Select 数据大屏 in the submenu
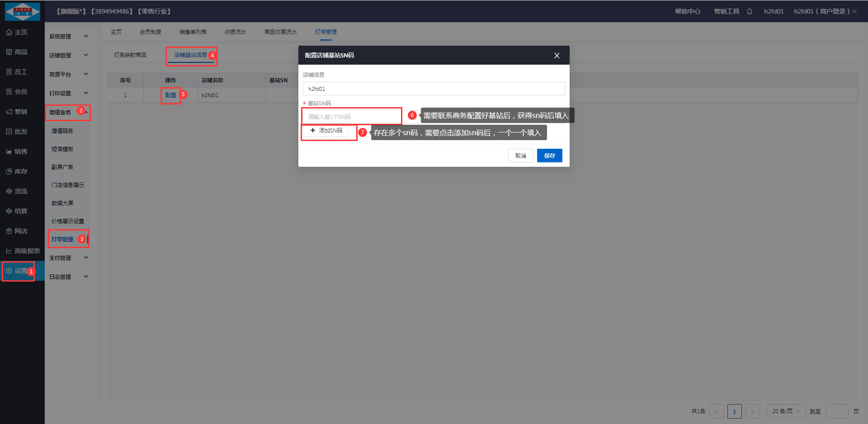Image resolution: width=868 pixels, height=424 pixels. (62, 203)
